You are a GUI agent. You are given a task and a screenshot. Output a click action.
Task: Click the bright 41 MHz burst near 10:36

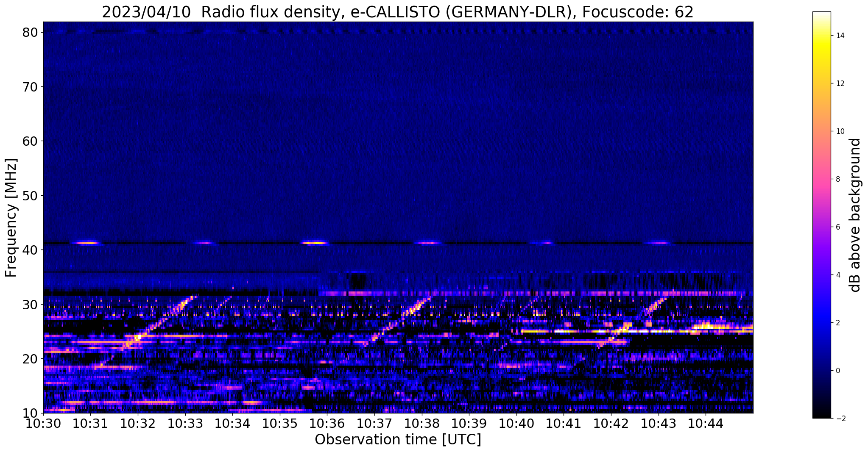point(315,243)
